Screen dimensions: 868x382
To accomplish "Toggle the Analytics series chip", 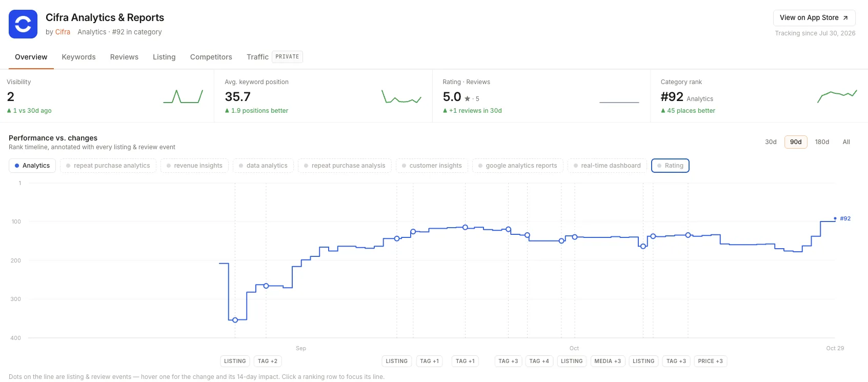I will click(32, 166).
